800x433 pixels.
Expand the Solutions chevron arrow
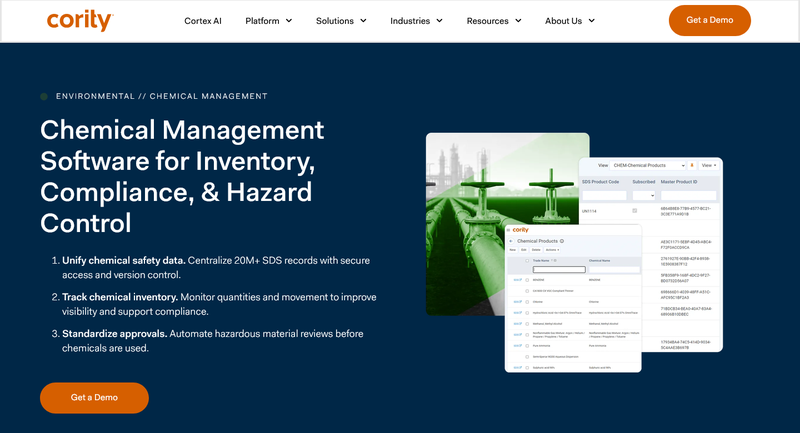tap(363, 21)
